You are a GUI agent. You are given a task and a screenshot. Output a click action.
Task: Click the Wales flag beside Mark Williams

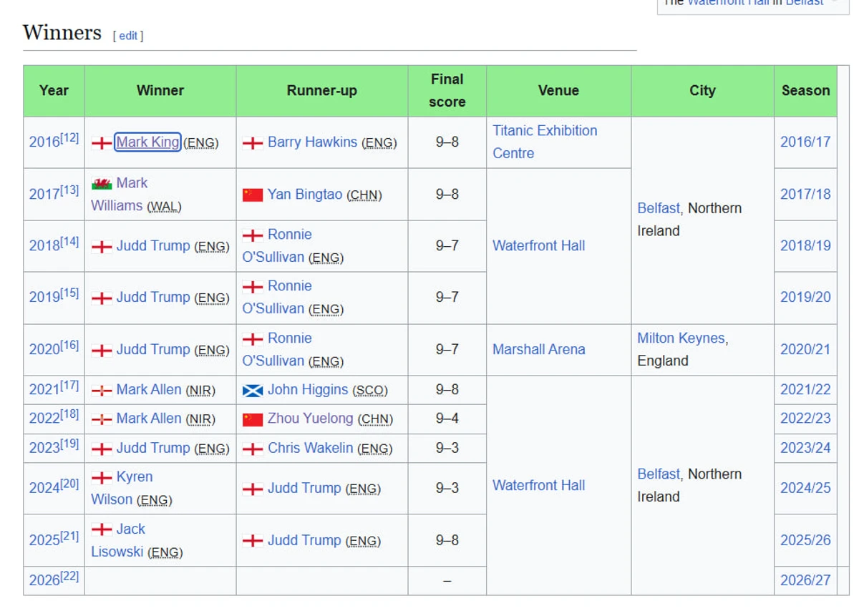click(102, 184)
